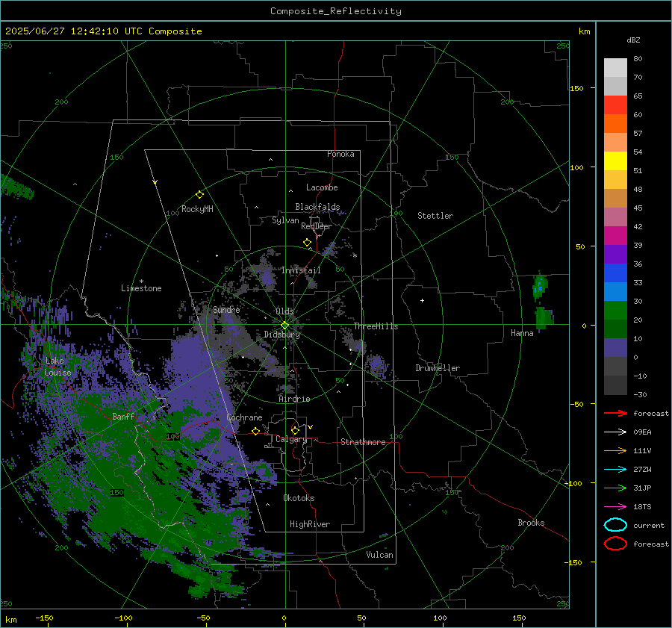Image resolution: width=672 pixels, height=628 pixels.
Task: Click the Blackfalds town label
Action: pos(317,207)
